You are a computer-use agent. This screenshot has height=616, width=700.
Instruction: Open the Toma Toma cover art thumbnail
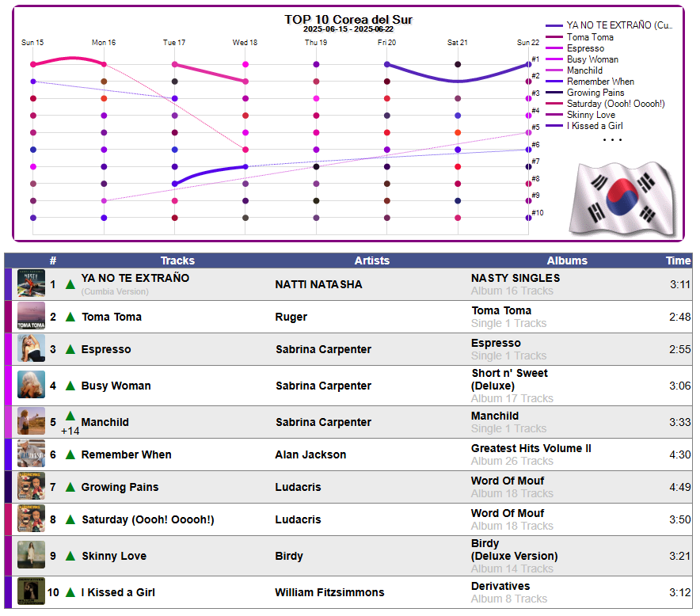pos(31,317)
